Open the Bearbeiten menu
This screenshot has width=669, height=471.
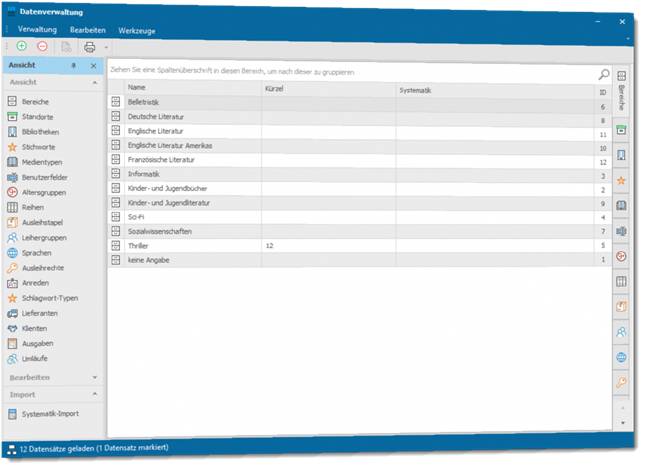[x=87, y=30]
